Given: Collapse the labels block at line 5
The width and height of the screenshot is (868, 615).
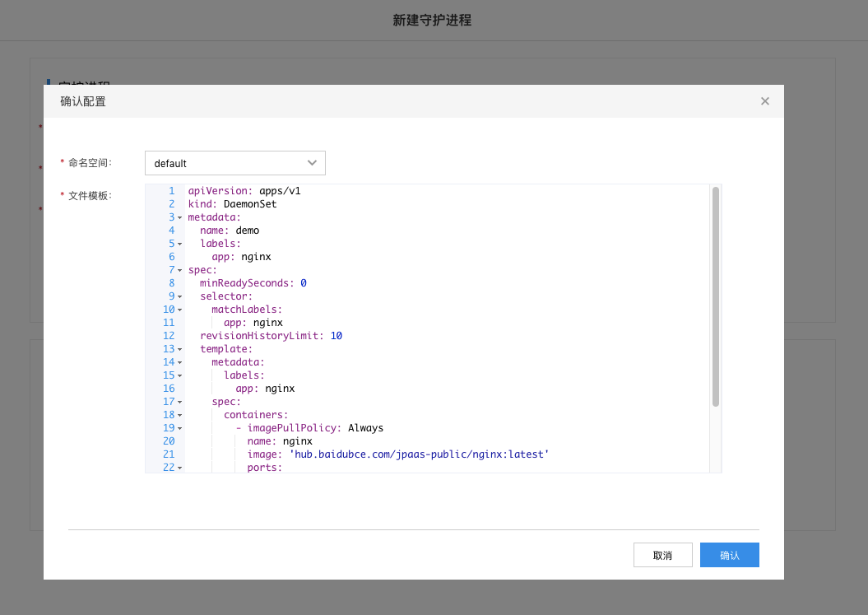Looking at the screenshot, I should pos(180,245).
